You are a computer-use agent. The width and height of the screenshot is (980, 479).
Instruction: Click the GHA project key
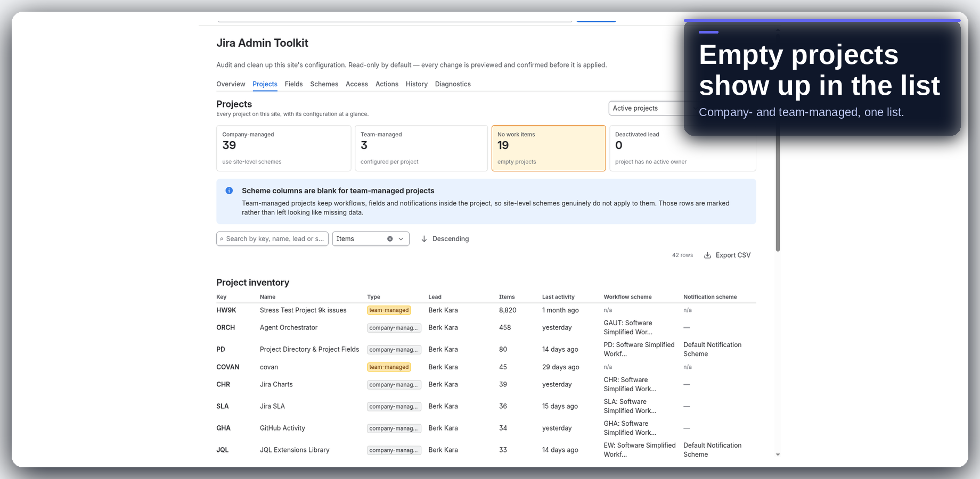click(x=223, y=428)
